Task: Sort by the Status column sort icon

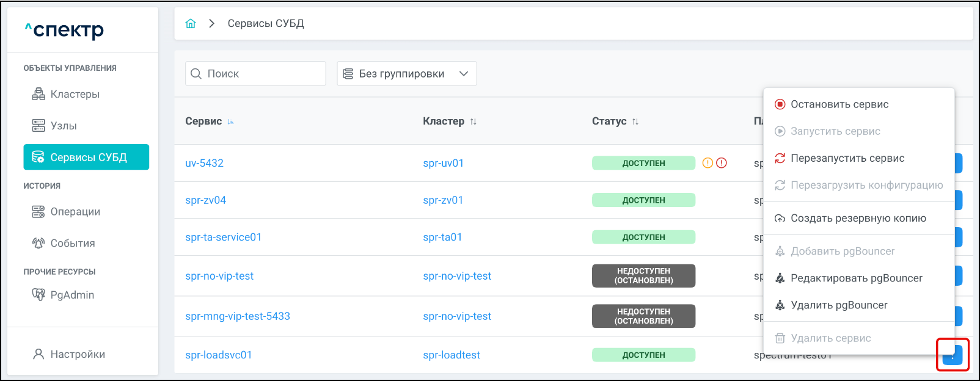Action: tap(635, 122)
